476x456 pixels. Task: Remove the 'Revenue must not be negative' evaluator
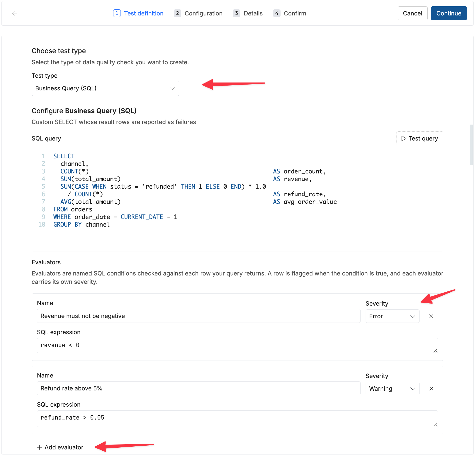point(431,316)
